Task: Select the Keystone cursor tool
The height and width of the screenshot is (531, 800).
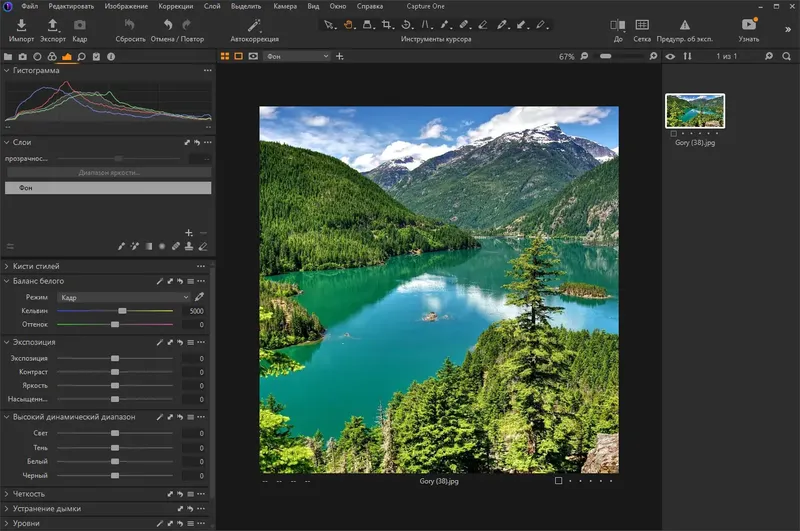Action: pyautogui.click(x=425, y=24)
